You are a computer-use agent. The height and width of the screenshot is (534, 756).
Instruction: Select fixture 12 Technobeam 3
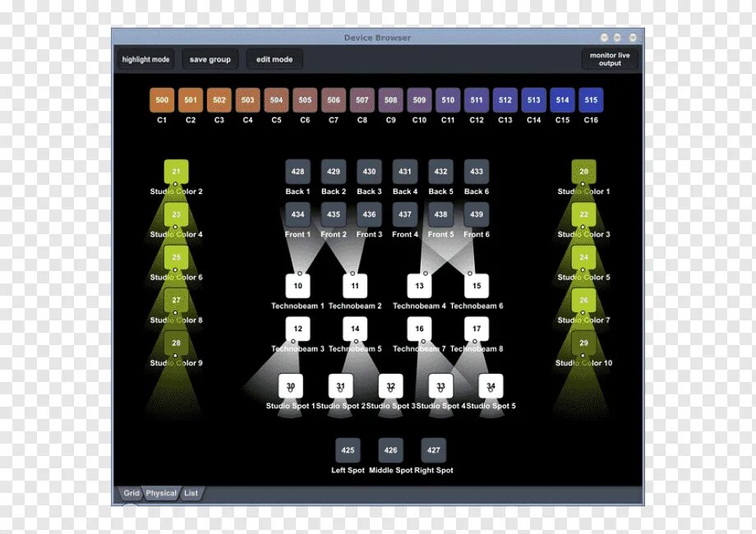pyautogui.click(x=298, y=329)
